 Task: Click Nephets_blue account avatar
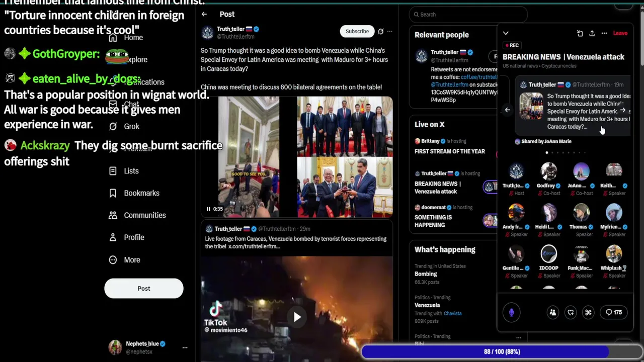(x=115, y=347)
